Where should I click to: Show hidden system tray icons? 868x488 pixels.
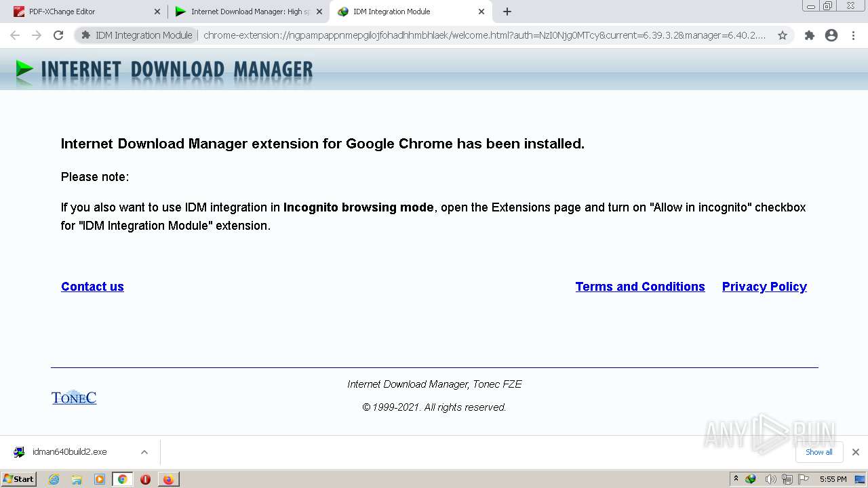(736, 479)
